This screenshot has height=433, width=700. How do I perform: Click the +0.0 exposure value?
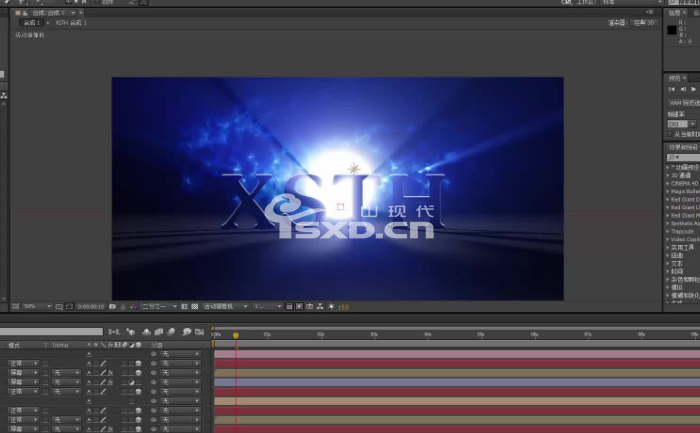click(344, 307)
